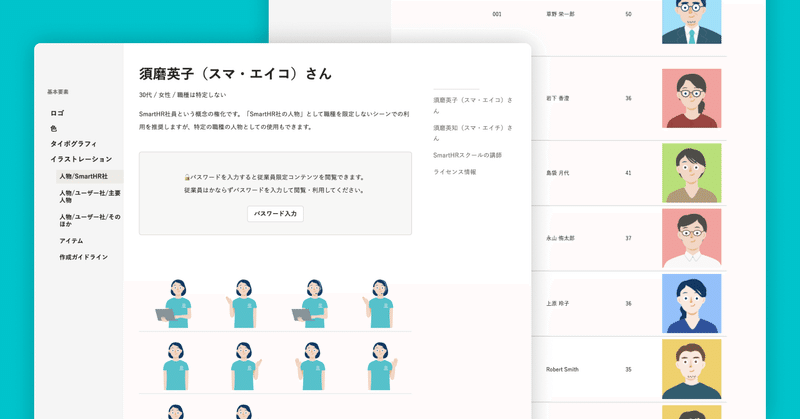Go to アイテム in the sidebar
Screen dimensions: 800x419
point(71,241)
